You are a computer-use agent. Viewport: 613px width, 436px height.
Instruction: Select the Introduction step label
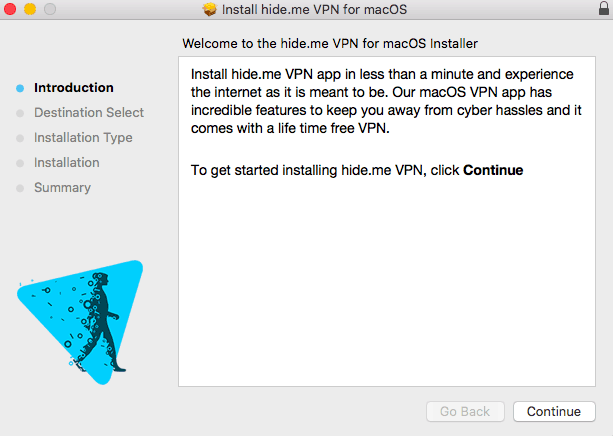pos(74,88)
